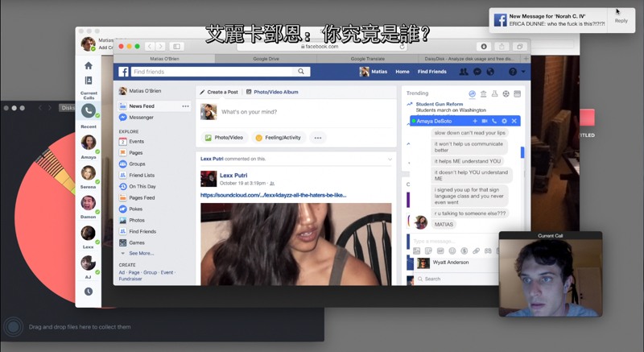Switch to the Google Drive tab
Image resolution: width=644 pixels, height=352 pixels.
tap(266, 59)
